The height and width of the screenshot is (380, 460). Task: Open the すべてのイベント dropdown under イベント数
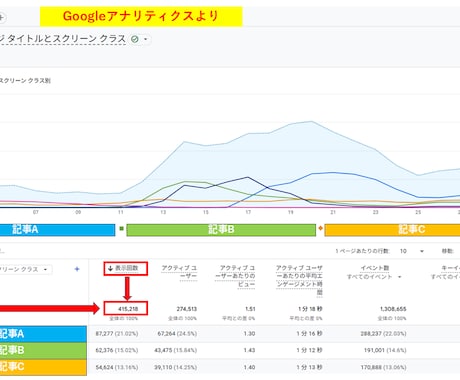pyautogui.click(x=374, y=277)
